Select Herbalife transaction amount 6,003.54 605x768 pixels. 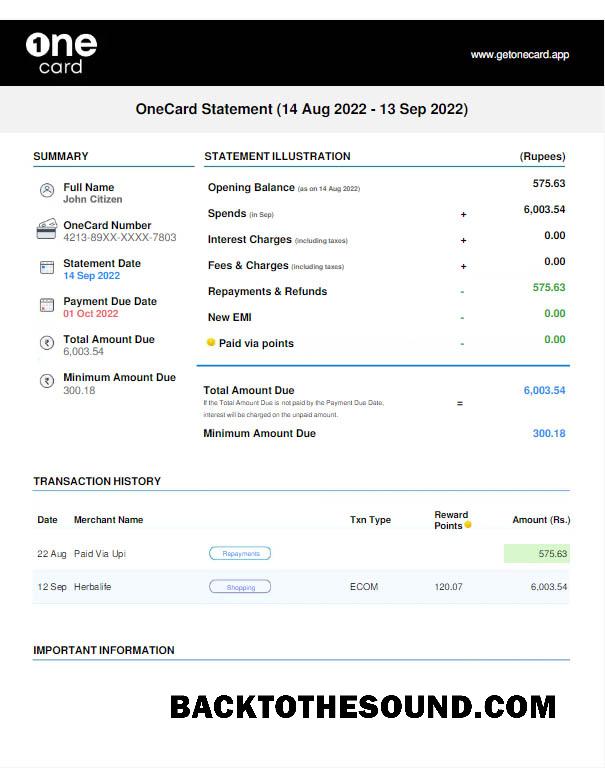click(x=549, y=587)
